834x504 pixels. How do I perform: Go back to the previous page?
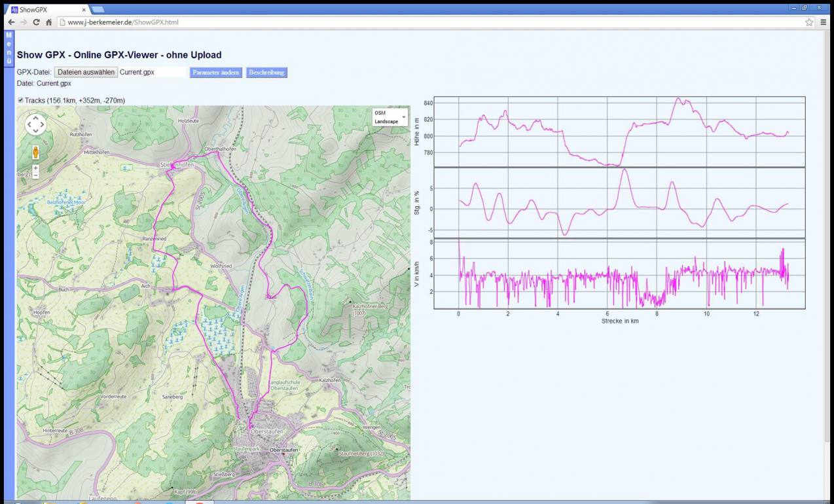11,22
